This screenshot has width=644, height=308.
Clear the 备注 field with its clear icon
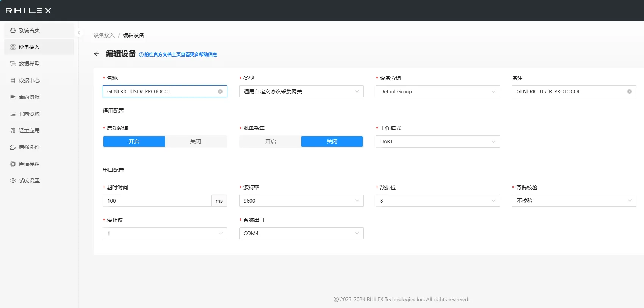[630, 91]
